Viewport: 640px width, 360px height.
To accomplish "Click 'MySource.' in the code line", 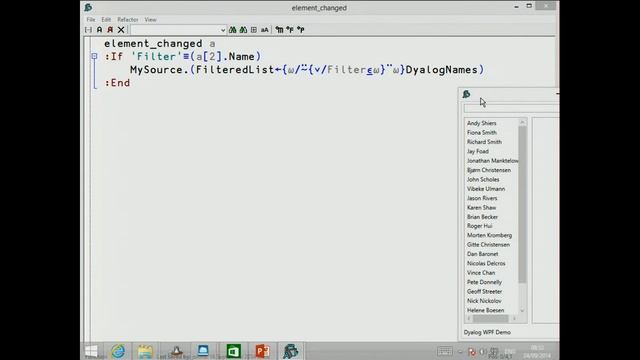I will (x=160, y=70).
